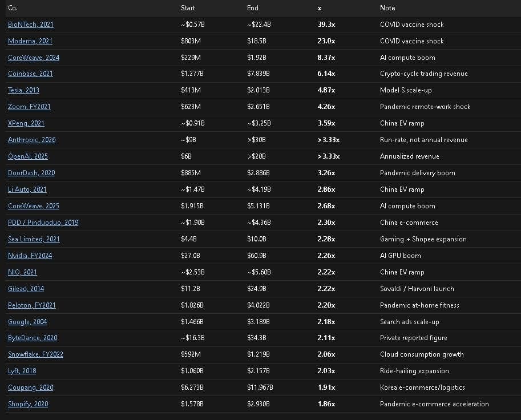Image resolution: width=521 pixels, height=420 pixels.
Task: Follow the Anthropic, 2026 link
Action: tap(32, 140)
